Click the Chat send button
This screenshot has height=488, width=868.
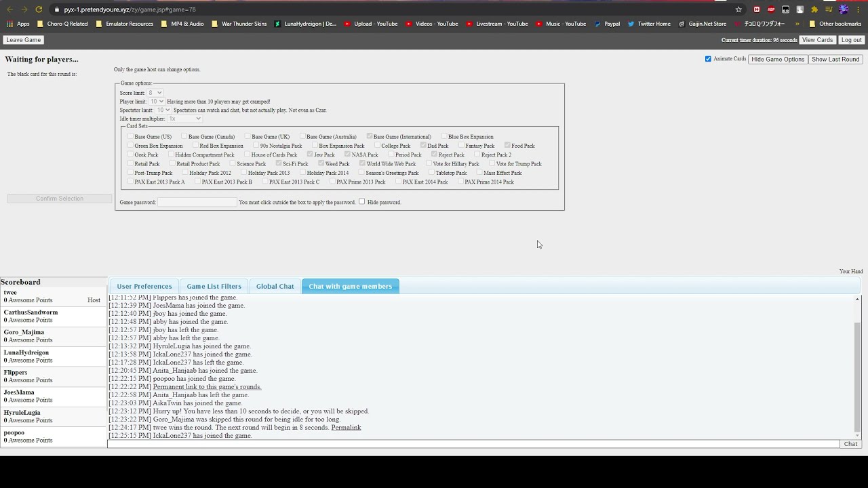click(850, 444)
